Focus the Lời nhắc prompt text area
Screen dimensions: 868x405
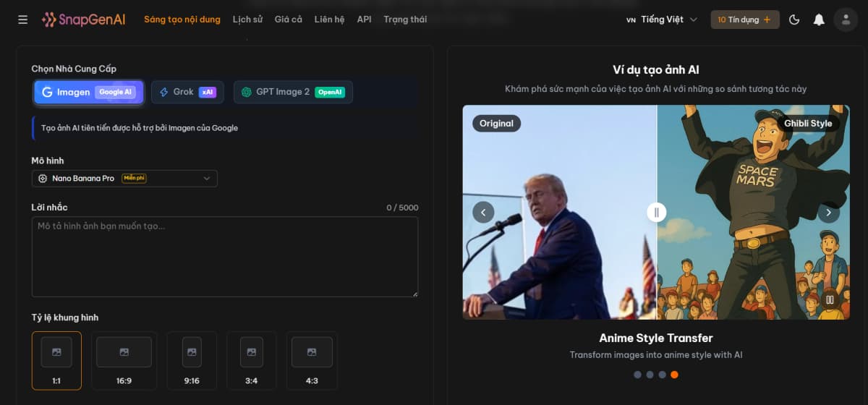(225, 257)
